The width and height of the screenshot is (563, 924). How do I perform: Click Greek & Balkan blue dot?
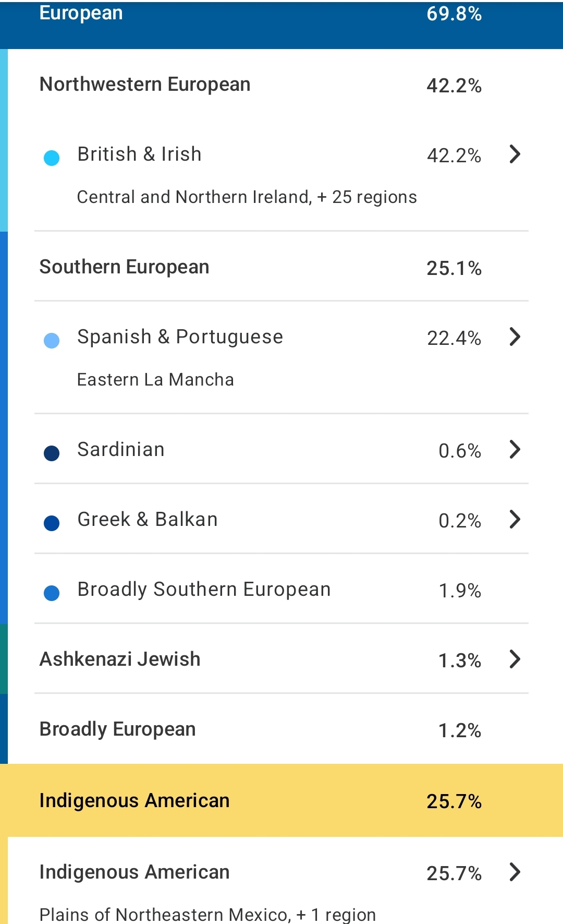coord(52,523)
